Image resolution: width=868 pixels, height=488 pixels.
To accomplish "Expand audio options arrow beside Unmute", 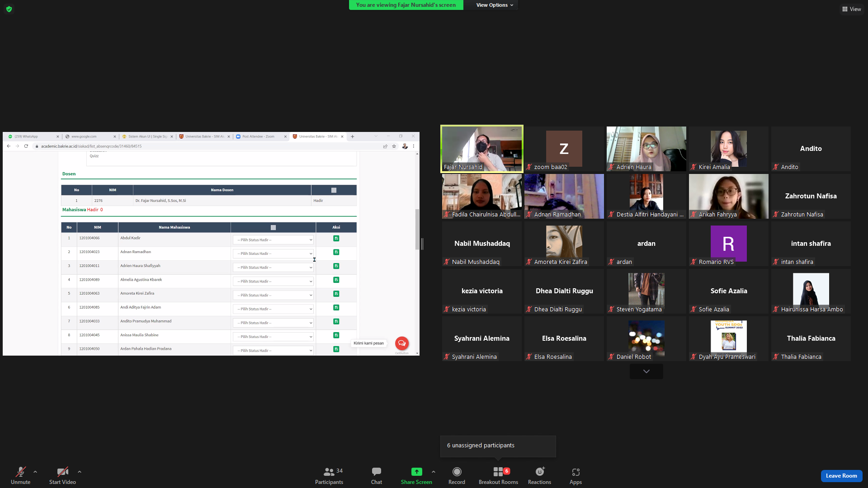I will tap(35, 472).
